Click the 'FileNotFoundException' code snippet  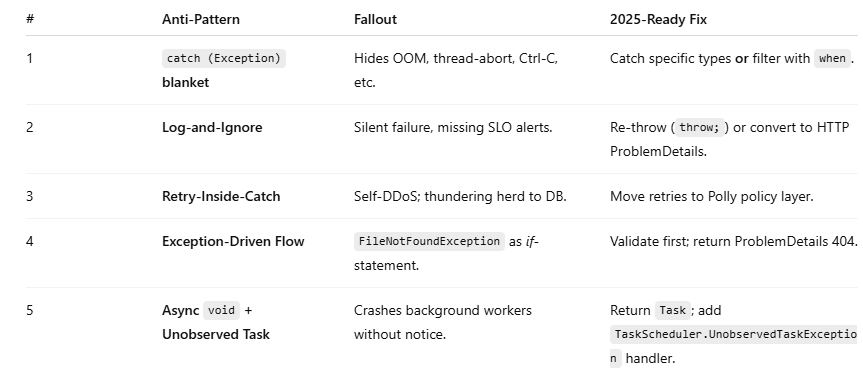(x=429, y=241)
